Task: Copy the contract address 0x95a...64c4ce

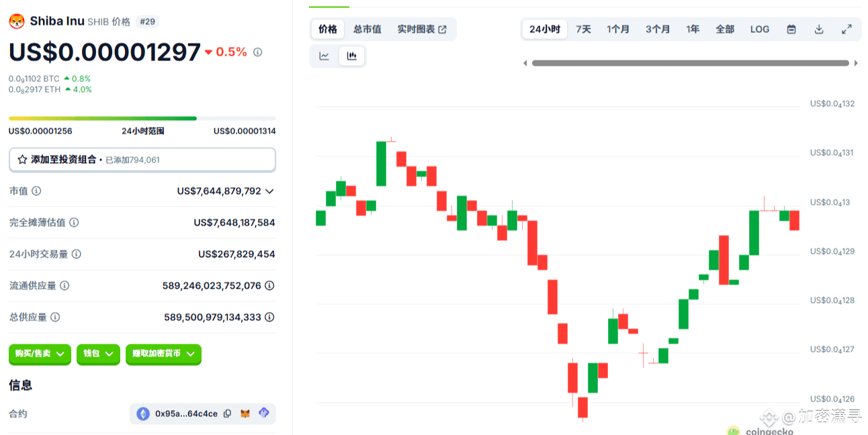Action: pyautogui.click(x=227, y=414)
